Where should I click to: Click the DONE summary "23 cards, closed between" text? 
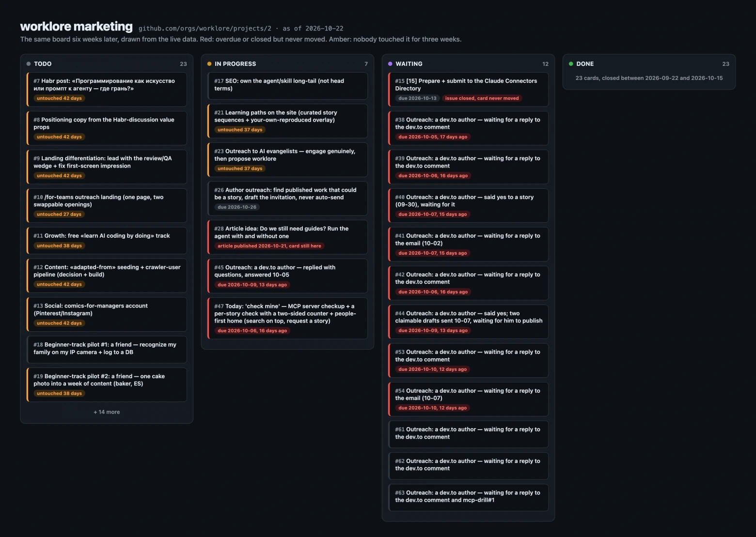(x=649, y=78)
